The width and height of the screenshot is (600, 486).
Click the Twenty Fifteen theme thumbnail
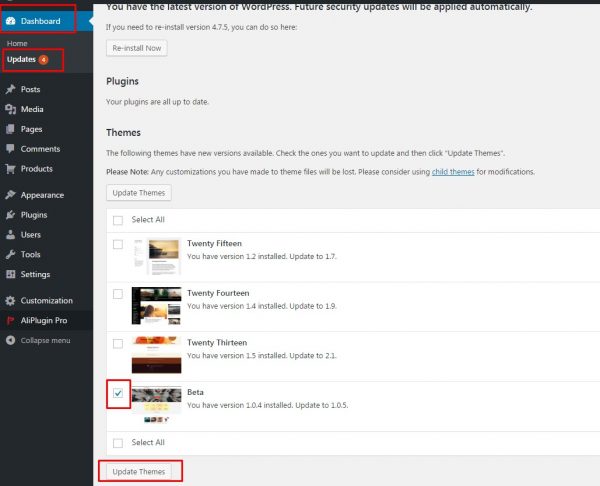[157, 256]
